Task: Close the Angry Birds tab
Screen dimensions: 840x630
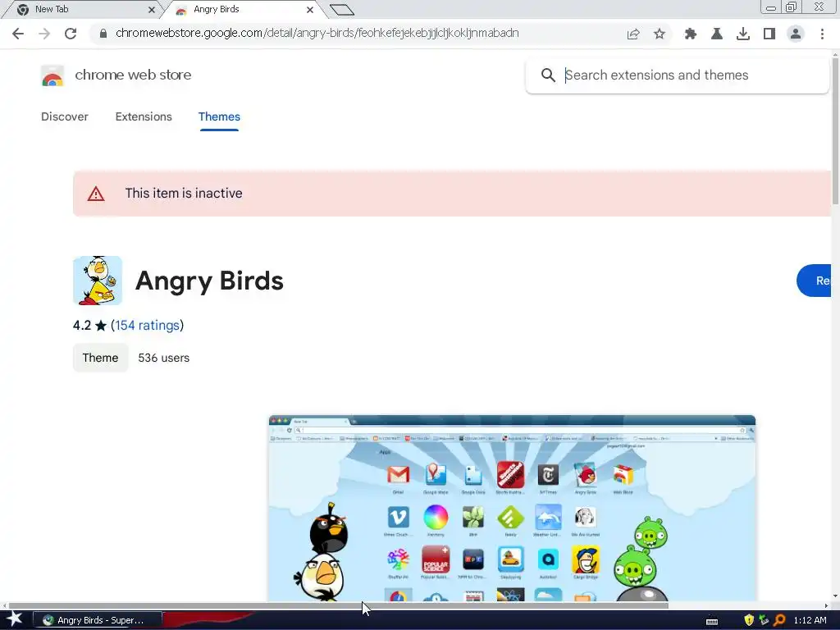Action: pyautogui.click(x=309, y=10)
